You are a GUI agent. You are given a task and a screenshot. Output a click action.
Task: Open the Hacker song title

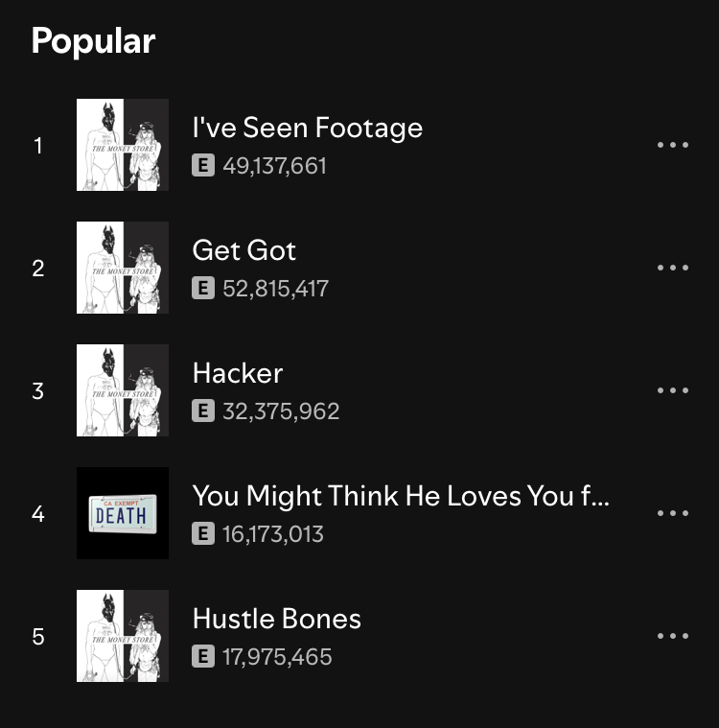pos(238,373)
